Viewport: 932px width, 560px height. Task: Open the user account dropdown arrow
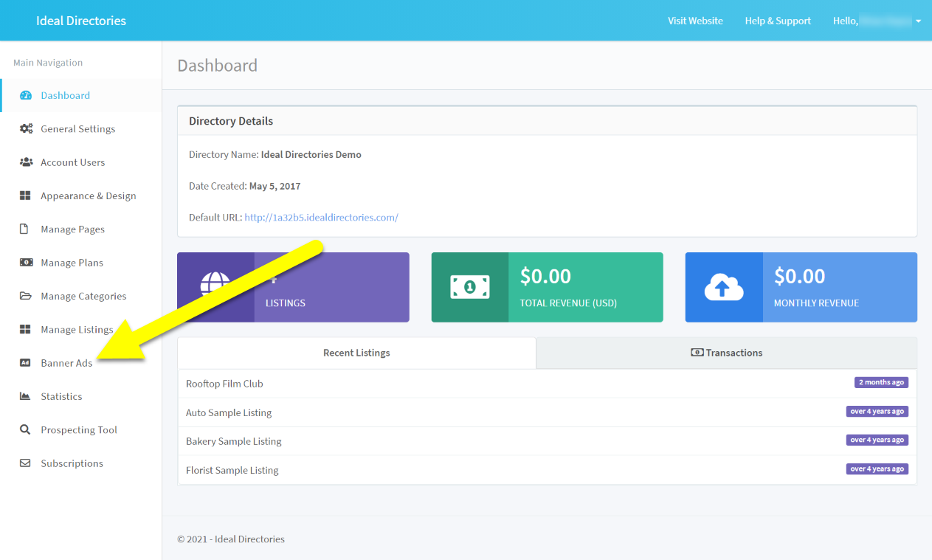pos(918,21)
